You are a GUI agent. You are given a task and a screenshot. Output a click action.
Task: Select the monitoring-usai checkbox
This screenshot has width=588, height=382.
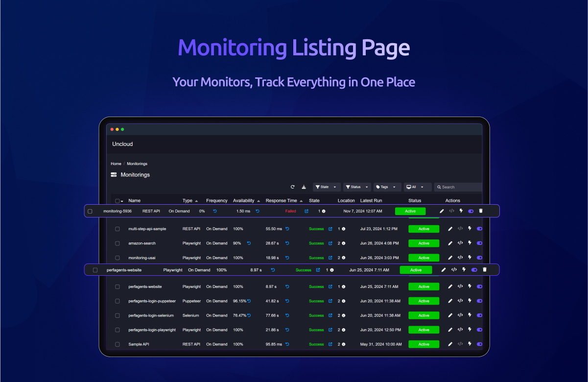(x=118, y=258)
